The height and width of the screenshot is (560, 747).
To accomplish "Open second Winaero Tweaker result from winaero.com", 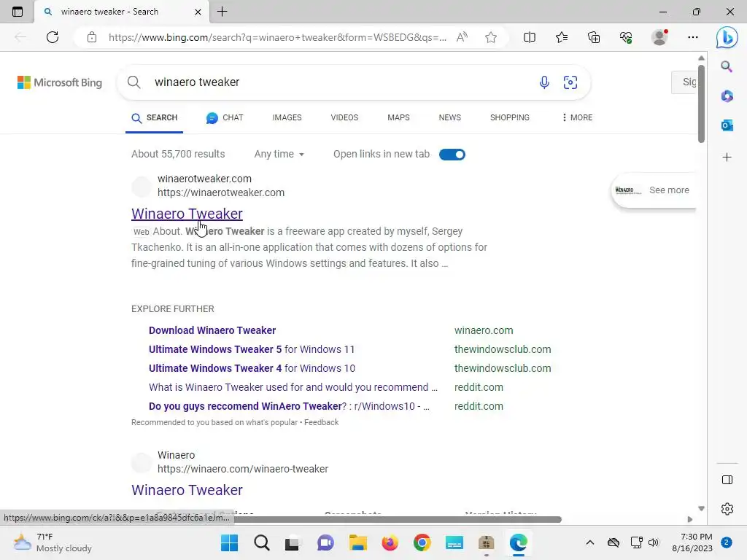I will tap(187, 490).
